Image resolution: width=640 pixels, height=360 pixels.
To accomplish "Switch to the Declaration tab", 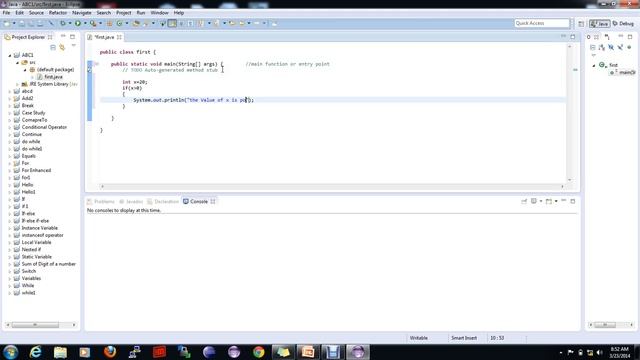I will (163, 202).
